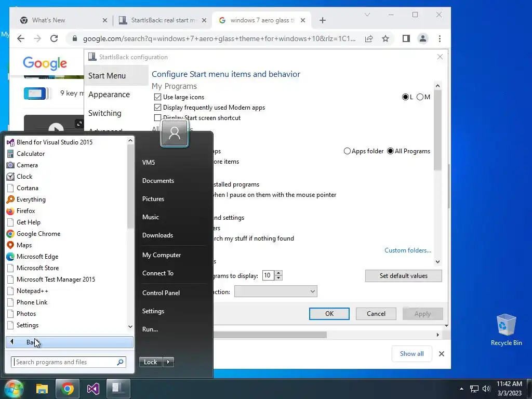The height and width of the screenshot is (399, 532).
Task: Show hidden system tray icons
Action: point(461,389)
